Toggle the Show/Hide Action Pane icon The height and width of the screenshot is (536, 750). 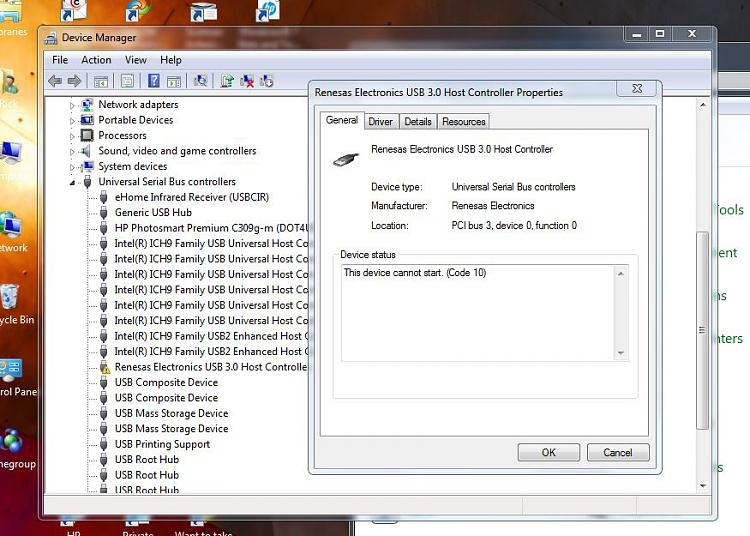click(174, 81)
